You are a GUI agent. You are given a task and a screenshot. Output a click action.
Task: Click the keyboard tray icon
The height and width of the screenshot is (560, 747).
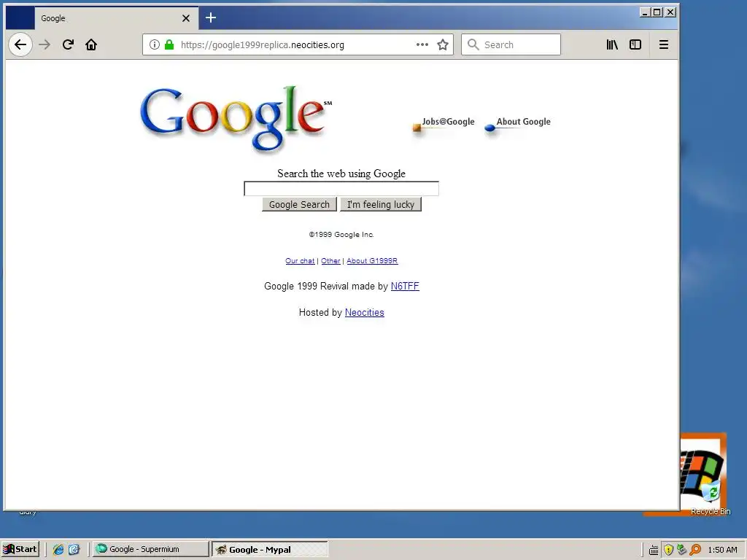[x=654, y=550]
